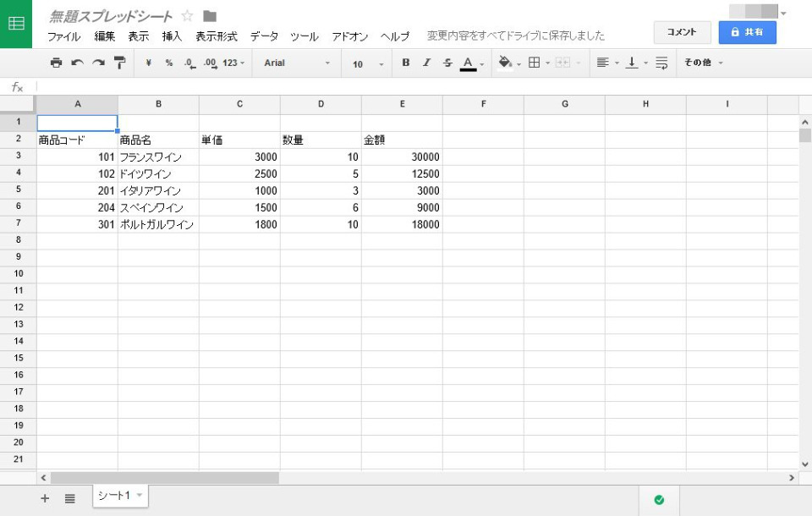Star this untitled spreadsheet
This screenshot has height=516, width=812.
[x=188, y=16]
